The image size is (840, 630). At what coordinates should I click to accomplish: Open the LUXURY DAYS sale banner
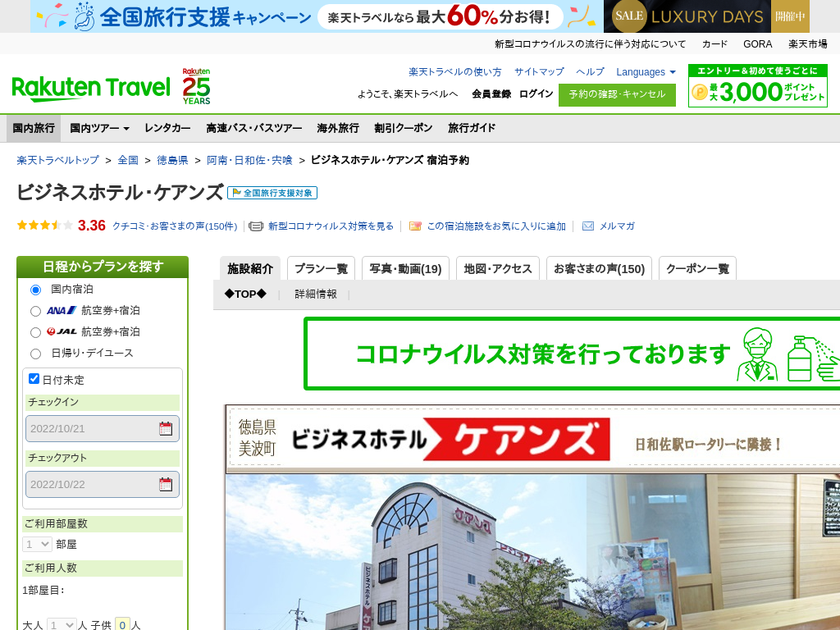coord(706,16)
